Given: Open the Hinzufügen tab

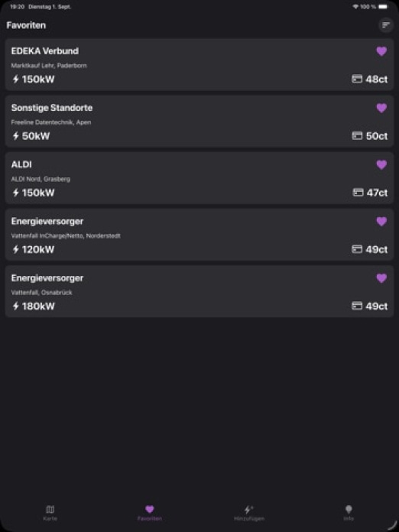Looking at the screenshot, I should pos(249,513).
